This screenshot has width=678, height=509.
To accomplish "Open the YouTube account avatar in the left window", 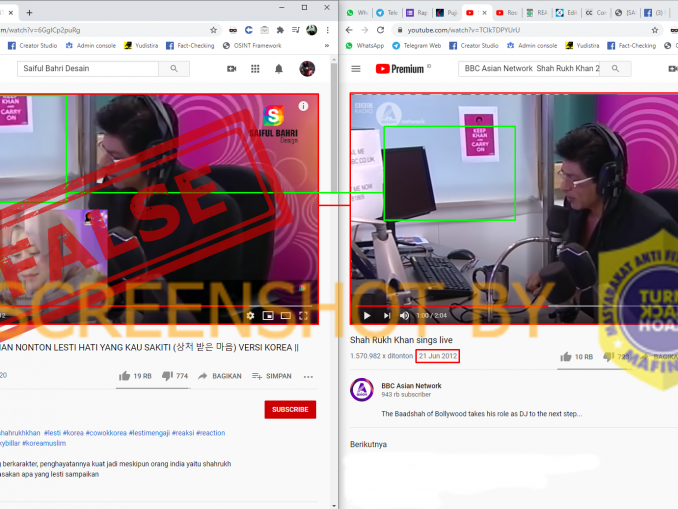I will (x=307, y=69).
